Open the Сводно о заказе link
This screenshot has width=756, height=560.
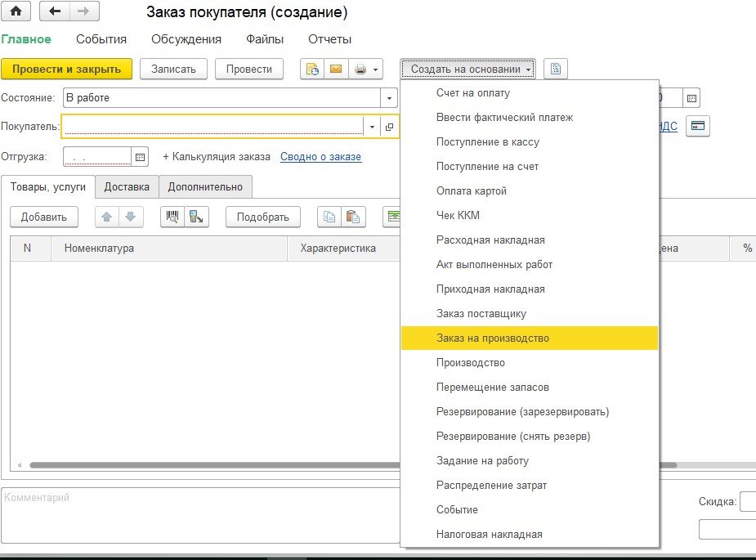(320, 157)
